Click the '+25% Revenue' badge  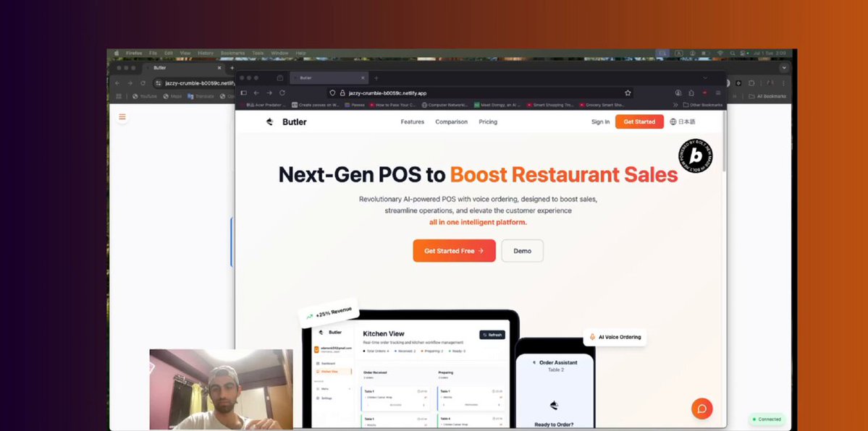[329, 313]
